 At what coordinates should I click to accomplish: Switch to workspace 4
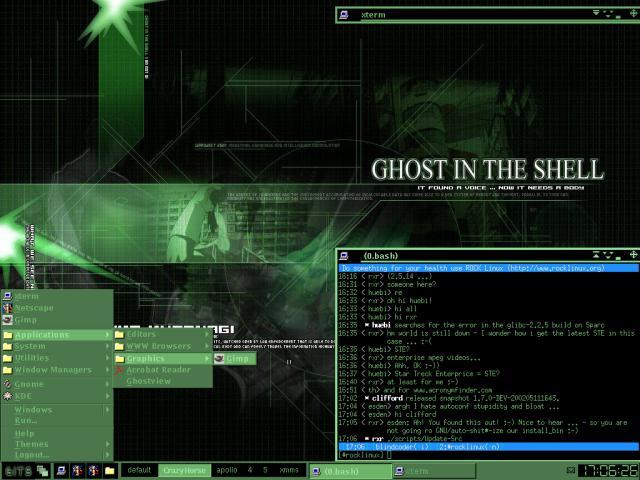pos(250,470)
